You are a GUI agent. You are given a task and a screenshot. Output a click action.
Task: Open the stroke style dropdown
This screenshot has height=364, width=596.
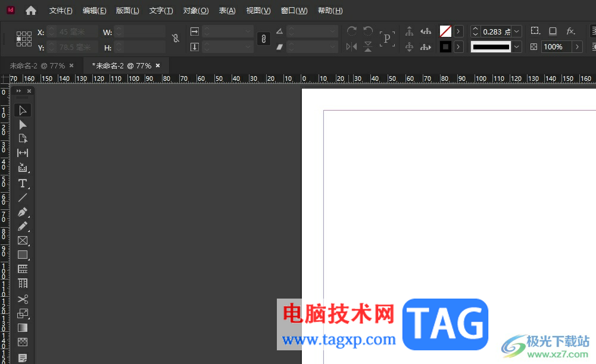point(517,47)
